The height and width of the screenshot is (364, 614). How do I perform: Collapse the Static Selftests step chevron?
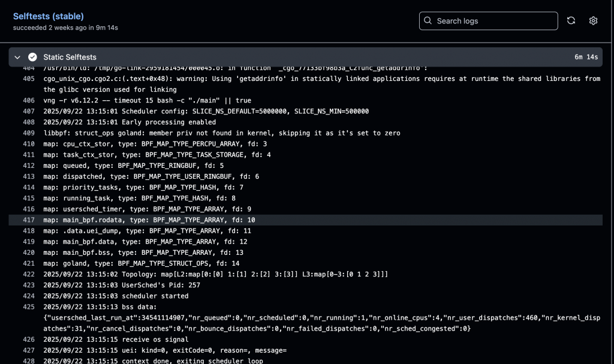(17, 57)
